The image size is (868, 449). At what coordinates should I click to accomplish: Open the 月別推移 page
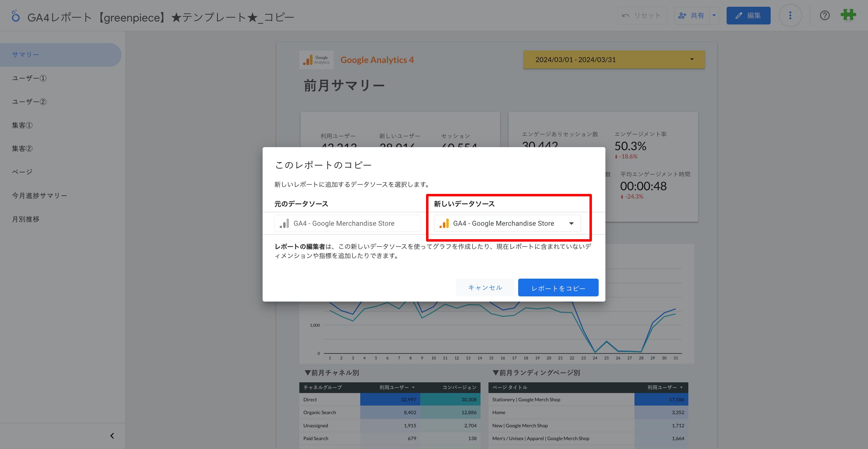(x=61, y=219)
